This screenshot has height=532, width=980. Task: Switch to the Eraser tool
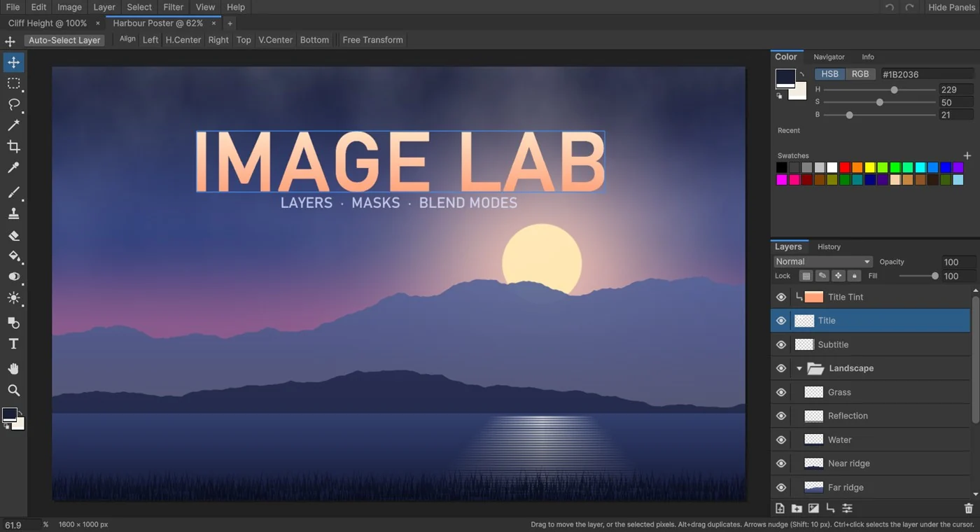click(x=13, y=235)
